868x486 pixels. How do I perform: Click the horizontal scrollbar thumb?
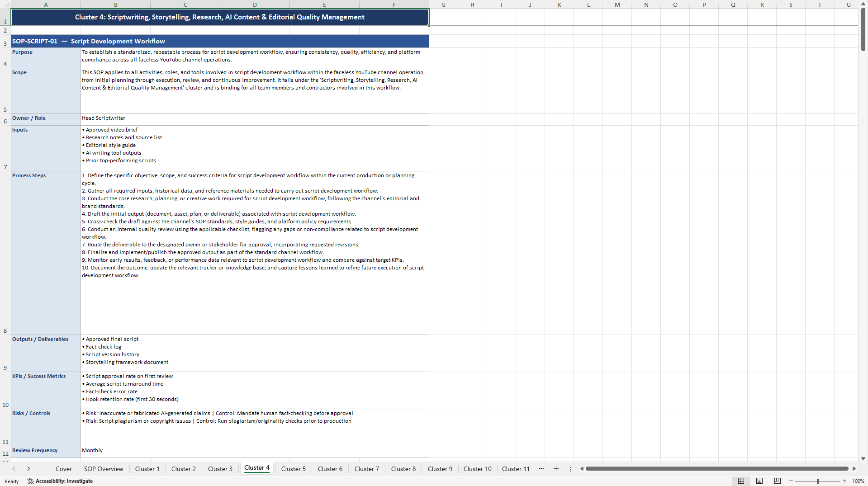[717, 469]
